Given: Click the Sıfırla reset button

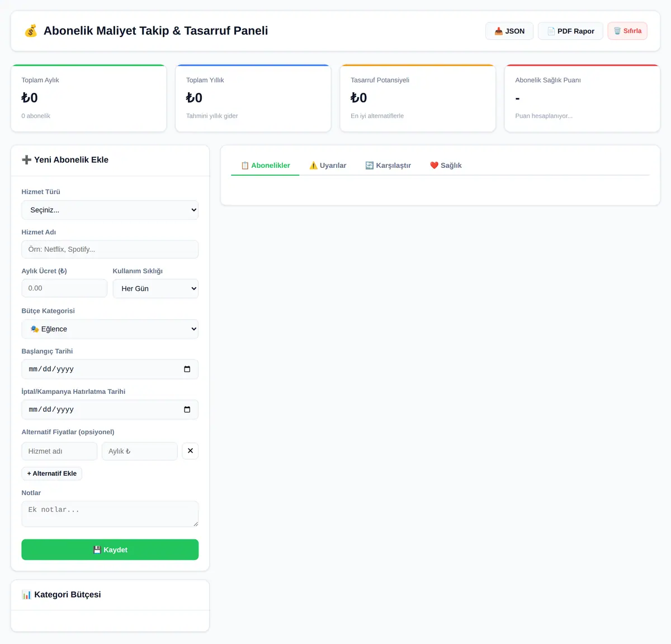Looking at the screenshot, I should coord(627,31).
